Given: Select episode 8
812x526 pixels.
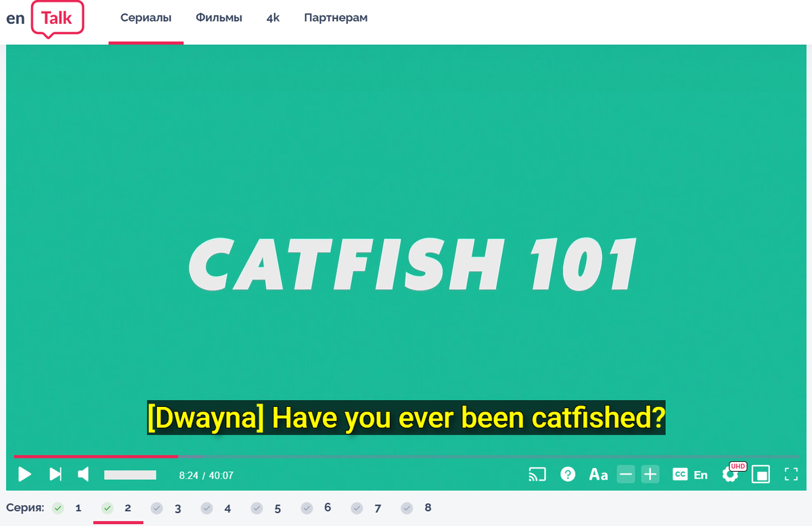Looking at the screenshot, I should tap(428, 508).
